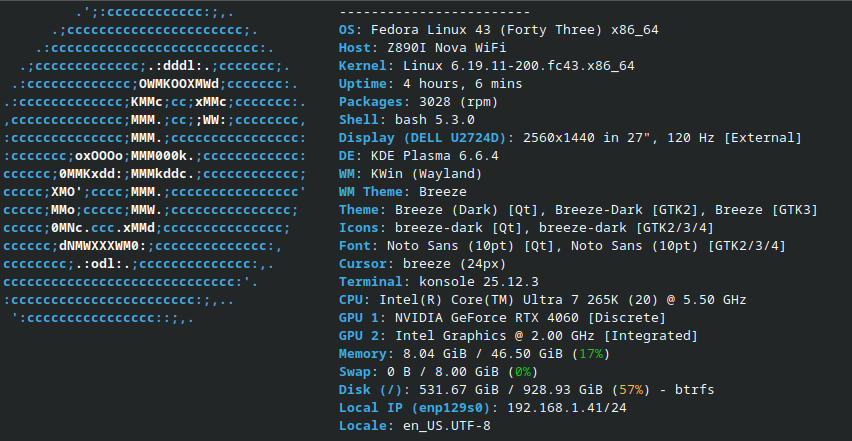The height and width of the screenshot is (441, 852).
Task: Click the [Discrete] tag on GPU 1
Action: click(x=626, y=317)
